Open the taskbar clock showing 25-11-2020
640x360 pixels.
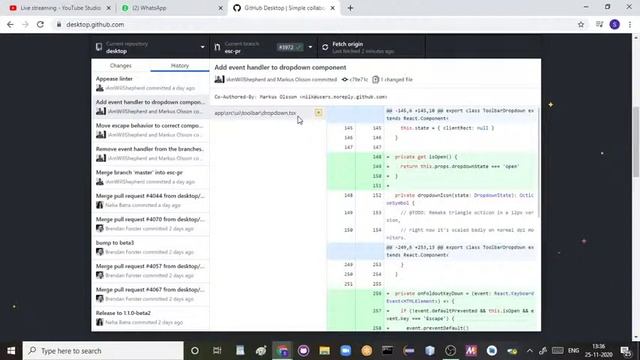[598, 351]
